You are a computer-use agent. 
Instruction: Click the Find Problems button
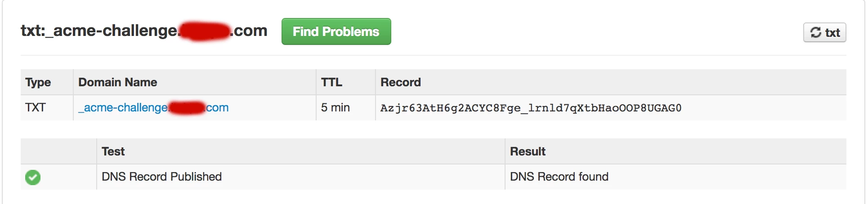coord(336,31)
